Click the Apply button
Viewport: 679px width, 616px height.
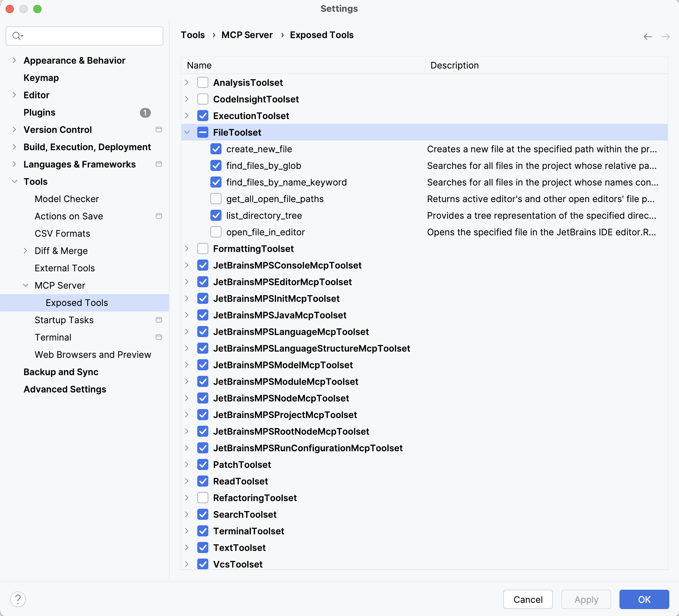[586, 599]
